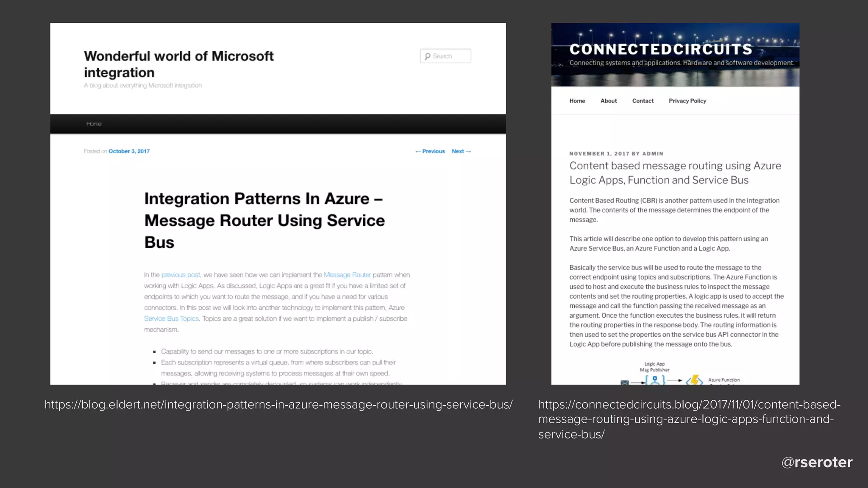Click the Azure Function lightning icon in diagram

point(695,380)
